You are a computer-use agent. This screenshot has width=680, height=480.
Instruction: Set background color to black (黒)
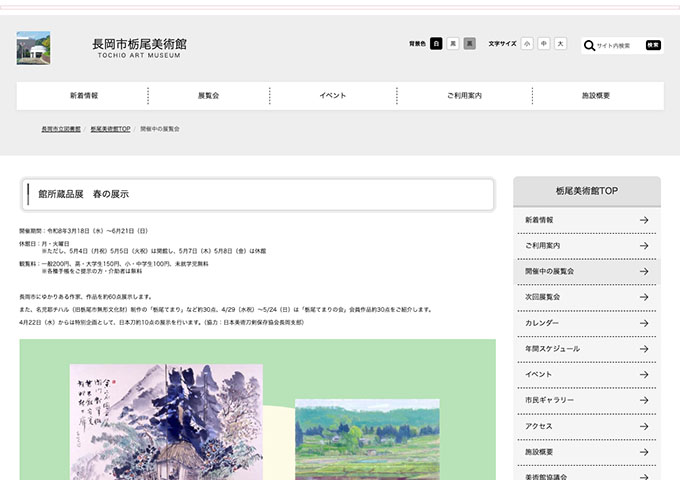pyautogui.click(x=453, y=43)
